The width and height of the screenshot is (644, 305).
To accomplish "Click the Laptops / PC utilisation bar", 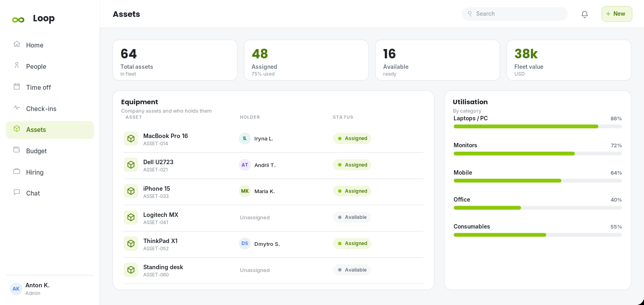I will (x=538, y=126).
